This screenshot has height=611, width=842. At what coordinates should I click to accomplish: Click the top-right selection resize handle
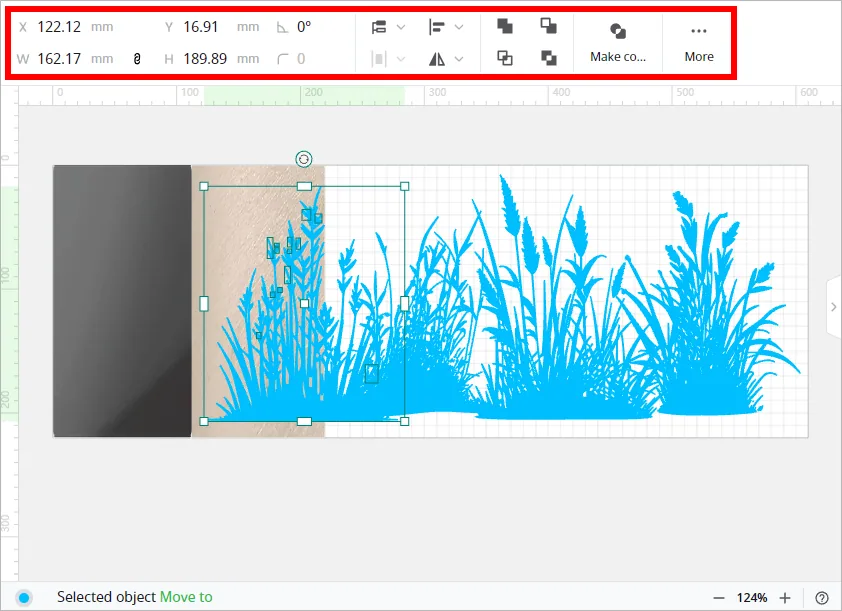click(404, 186)
